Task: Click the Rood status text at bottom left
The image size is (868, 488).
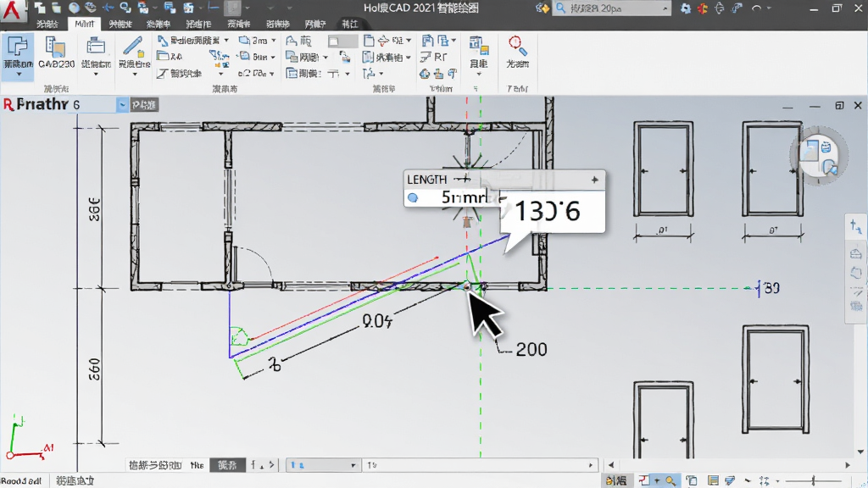Action: coord(21,481)
